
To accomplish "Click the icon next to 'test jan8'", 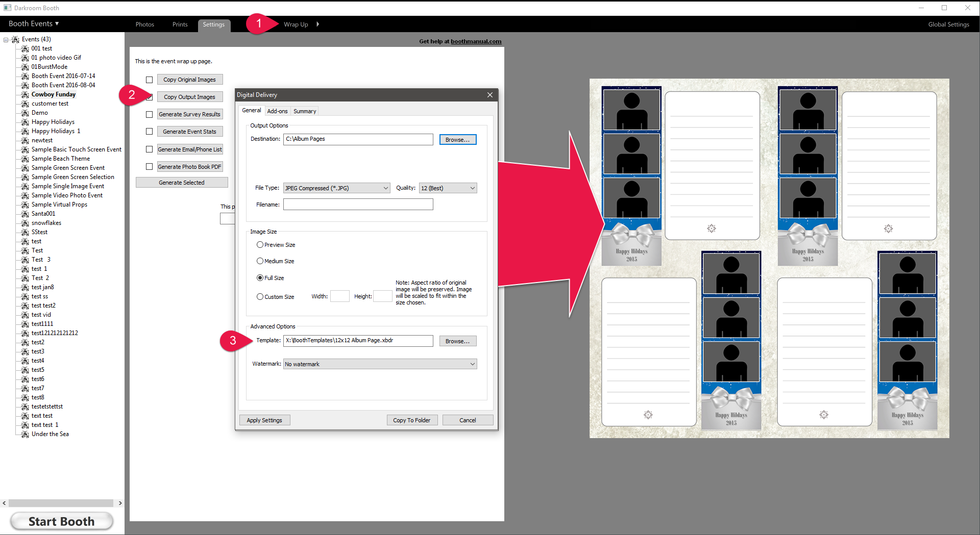I will pos(25,287).
